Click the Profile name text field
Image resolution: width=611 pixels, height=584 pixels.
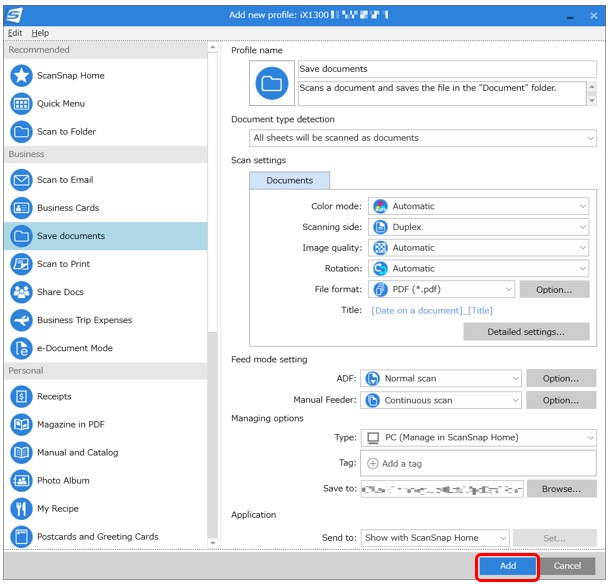[x=447, y=69]
